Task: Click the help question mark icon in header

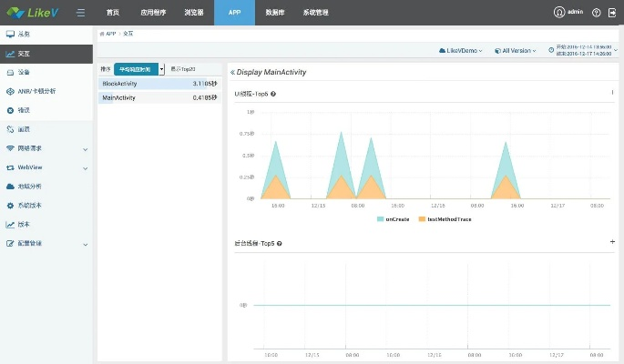Action: tap(597, 13)
